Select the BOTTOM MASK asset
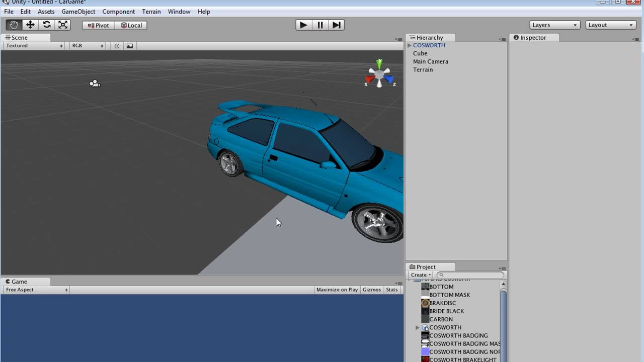This screenshot has width=644, height=362. (x=450, y=295)
